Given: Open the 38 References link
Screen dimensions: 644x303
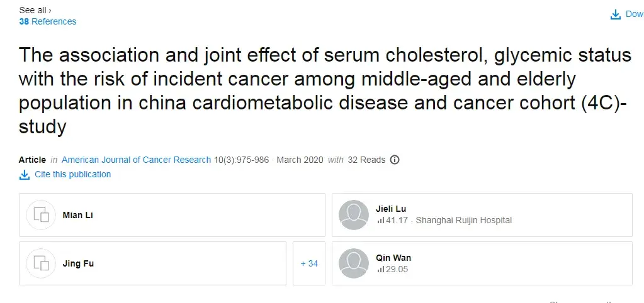Looking at the screenshot, I should click(x=48, y=21).
